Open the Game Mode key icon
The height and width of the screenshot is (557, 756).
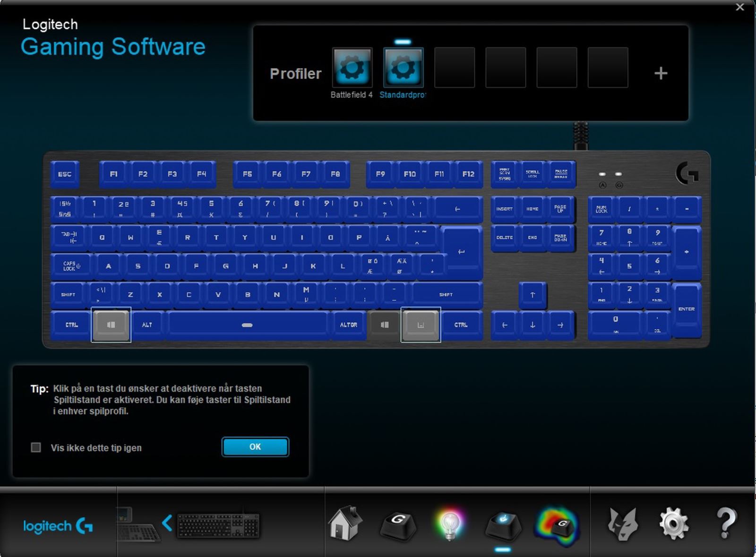pyautogui.click(x=503, y=525)
